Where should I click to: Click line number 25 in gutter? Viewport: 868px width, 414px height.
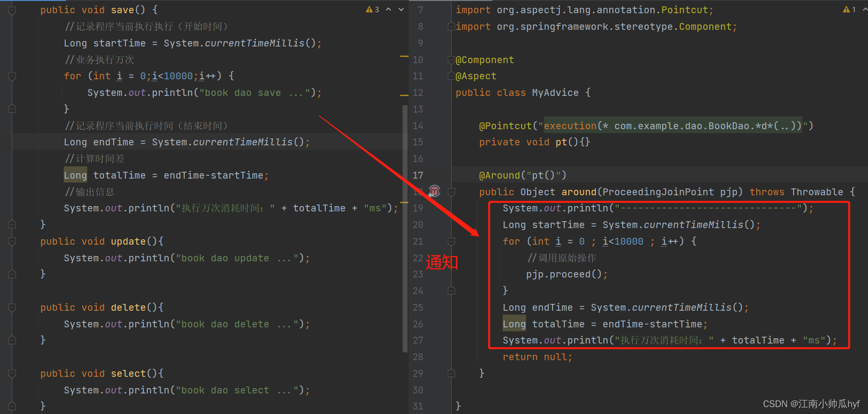pos(418,307)
